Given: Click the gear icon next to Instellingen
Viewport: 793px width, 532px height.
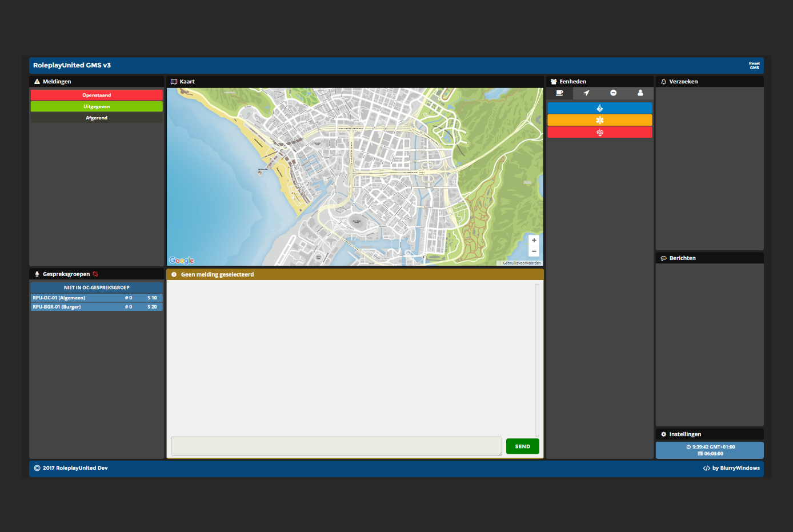Looking at the screenshot, I should click(663, 434).
